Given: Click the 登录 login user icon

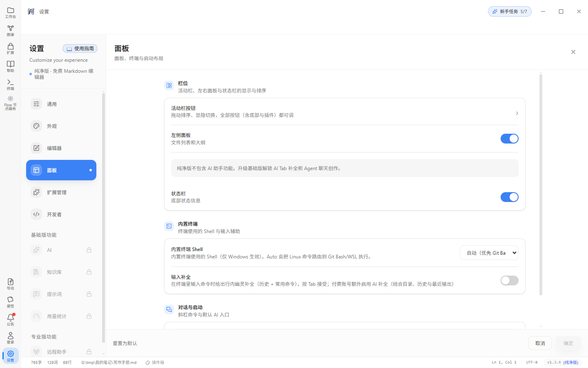Looking at the screenshot, I should 11,338.
